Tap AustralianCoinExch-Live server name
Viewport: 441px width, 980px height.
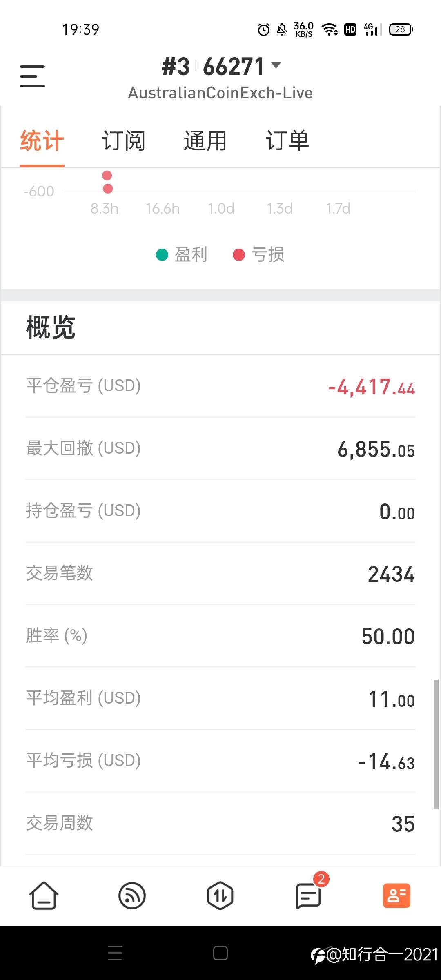220,93
